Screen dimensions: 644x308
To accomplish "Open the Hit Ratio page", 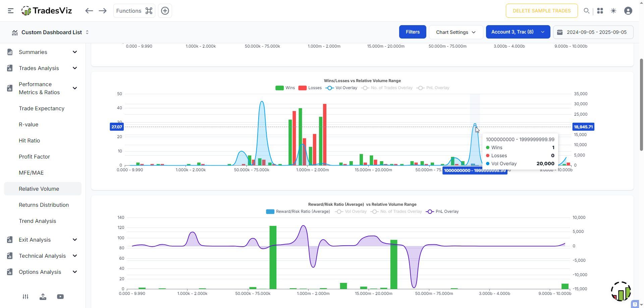I will (x=29, y=140).
